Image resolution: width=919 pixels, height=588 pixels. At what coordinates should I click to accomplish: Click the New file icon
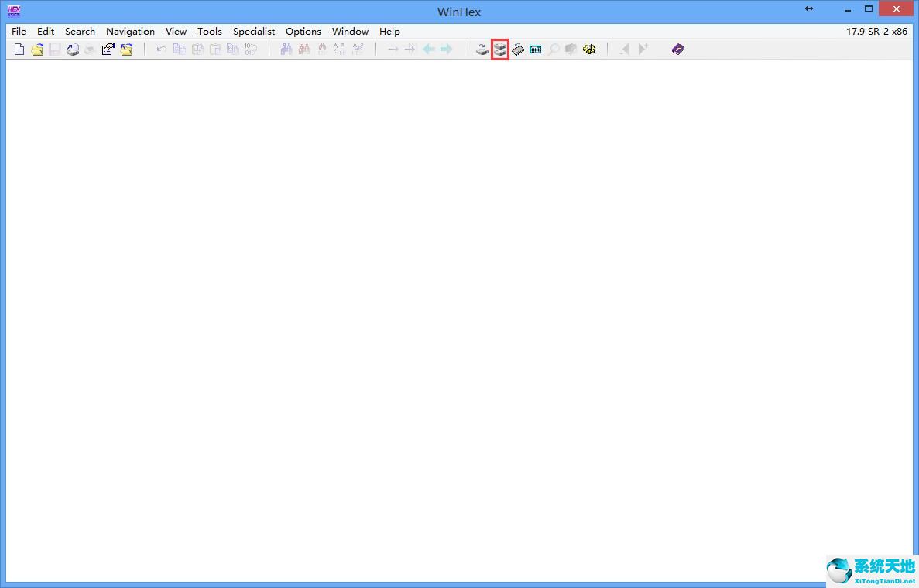19,50
